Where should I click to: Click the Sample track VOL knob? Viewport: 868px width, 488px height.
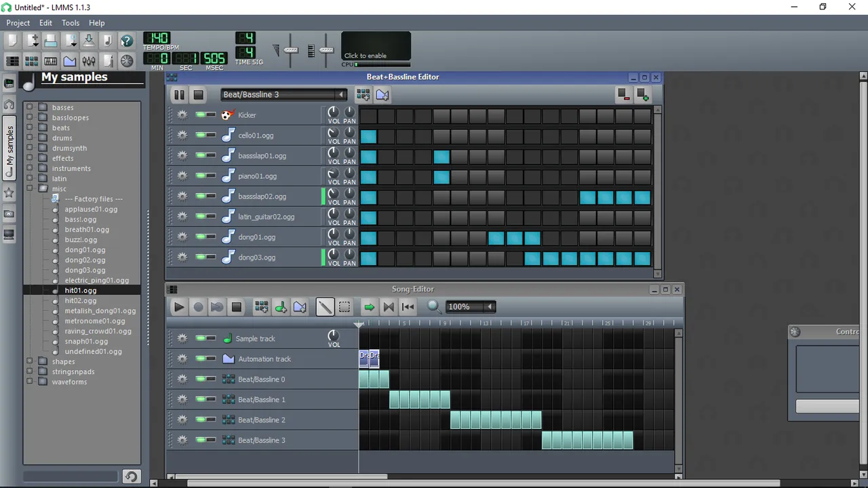tap(333, 335)
